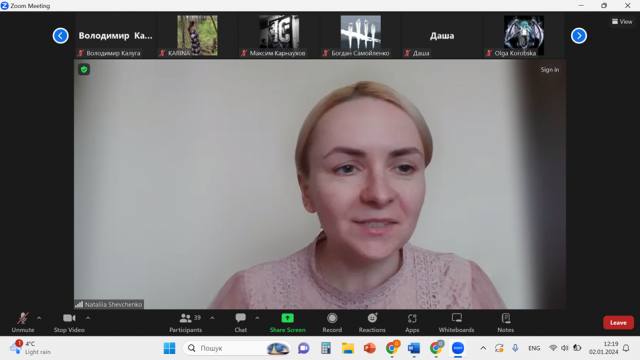The height and width of the screenshot is (360, 640).
Task: Open the Participants panel
Action: tap(186, 322)
